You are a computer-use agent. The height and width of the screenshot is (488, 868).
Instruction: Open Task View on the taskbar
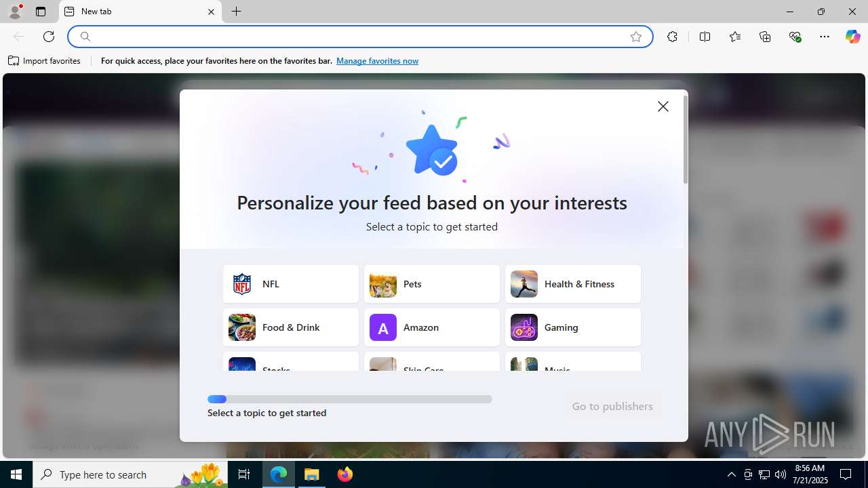244,474
